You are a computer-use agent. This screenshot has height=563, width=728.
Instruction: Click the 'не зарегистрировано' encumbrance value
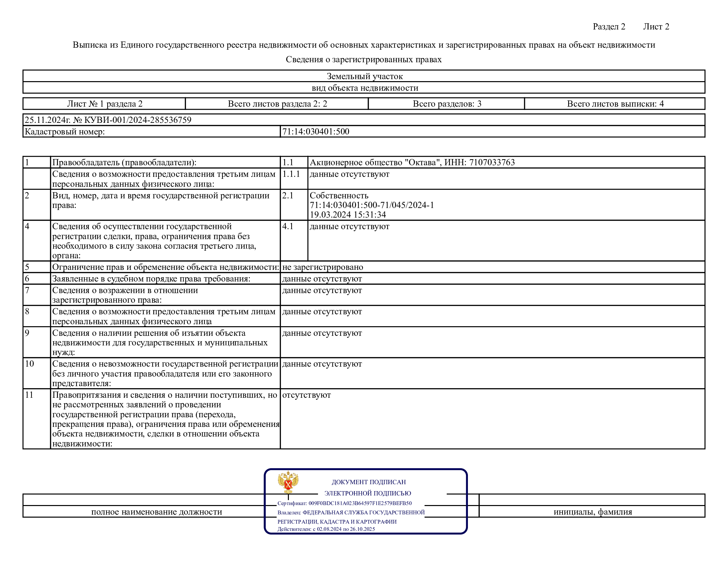point(322,267)
